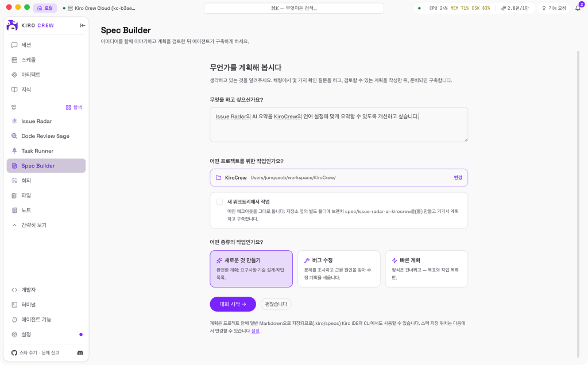Launch the Task Runner rocket icon
This screenshot has width=588, height=365.
14,150
